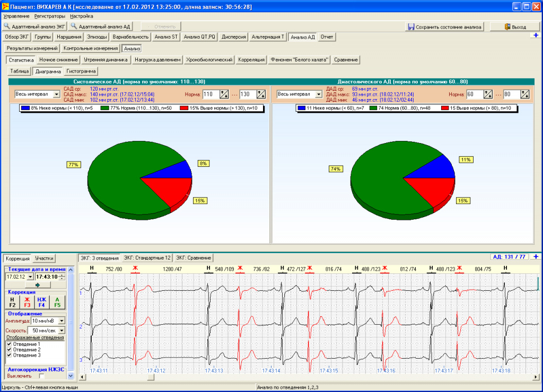Switch to the Обзор ЭКГ tab

coord(16,37)
